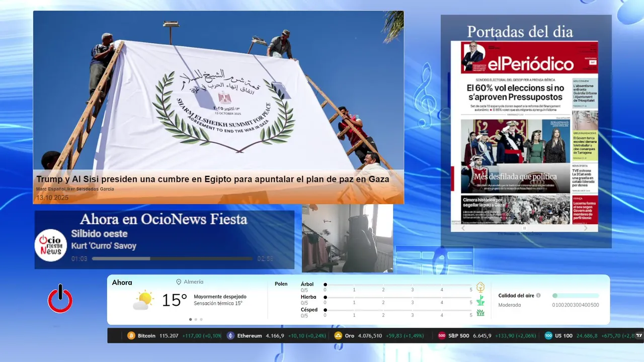Click the 'Ahora en OcioNews Fiesta' heading
This screenshot has height=362, width=644.
click(164, 219)
